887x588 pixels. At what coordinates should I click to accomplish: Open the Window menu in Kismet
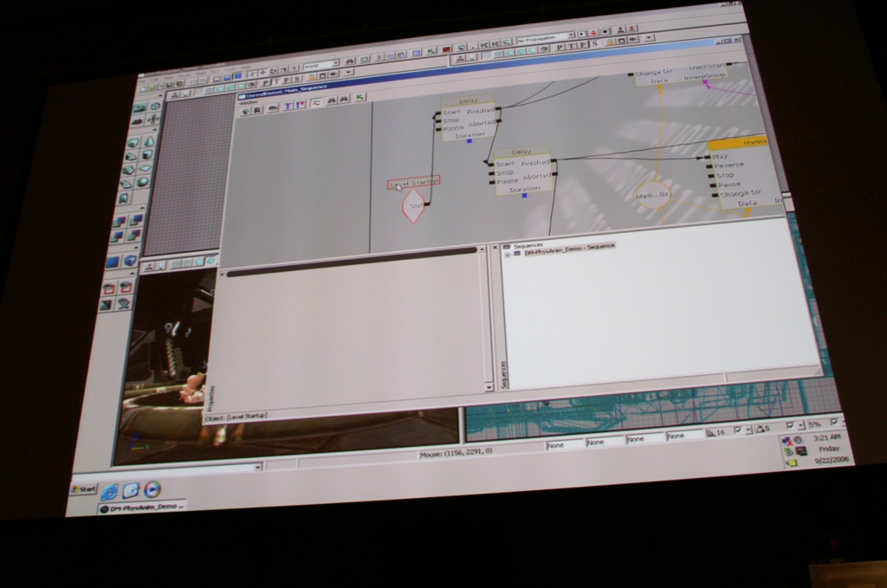245,102
